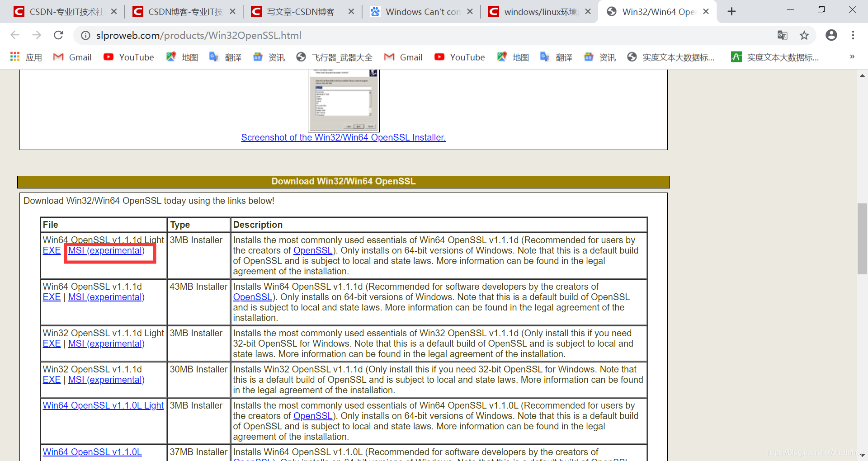
Task: Open Screenshot of the Win32/Win64 OpenSSL Installer link
Action: pyautogui.click(x=344, y=137)
